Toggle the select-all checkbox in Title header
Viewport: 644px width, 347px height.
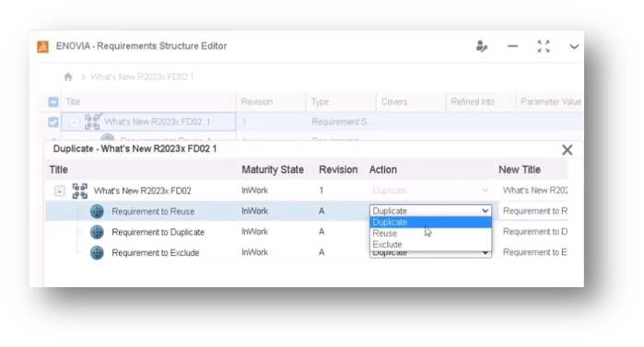pos(53,102)
